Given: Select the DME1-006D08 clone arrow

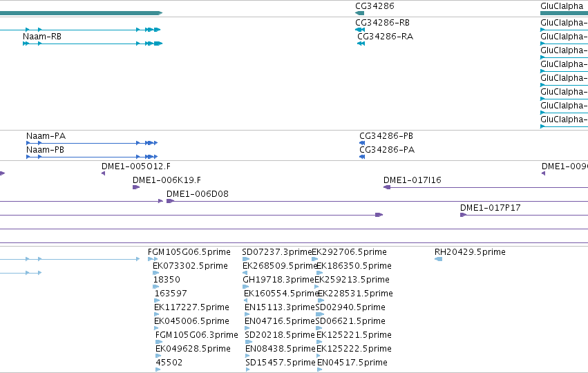Looking at the screenshot, I should tap(171, 201).
